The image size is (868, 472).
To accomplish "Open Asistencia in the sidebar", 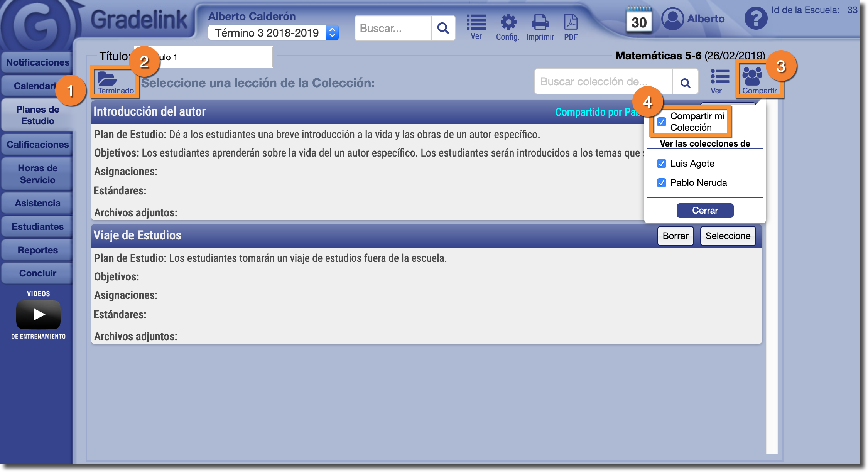I will coord(37,203).
